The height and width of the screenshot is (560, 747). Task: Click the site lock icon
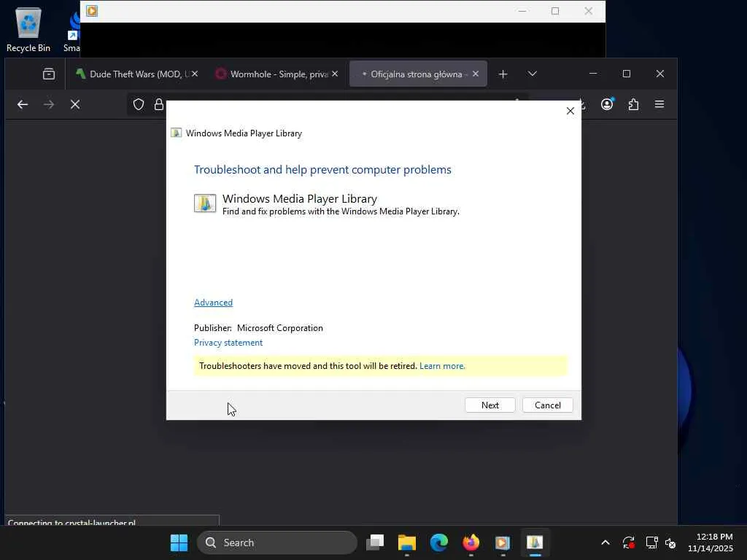click(159, 104)
